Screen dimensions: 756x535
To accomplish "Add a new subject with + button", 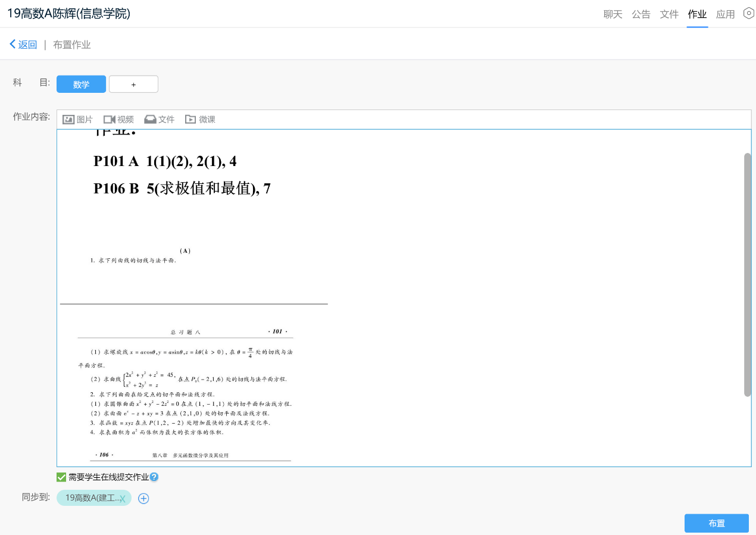I will pyautogui.click(x=133, y=85).
